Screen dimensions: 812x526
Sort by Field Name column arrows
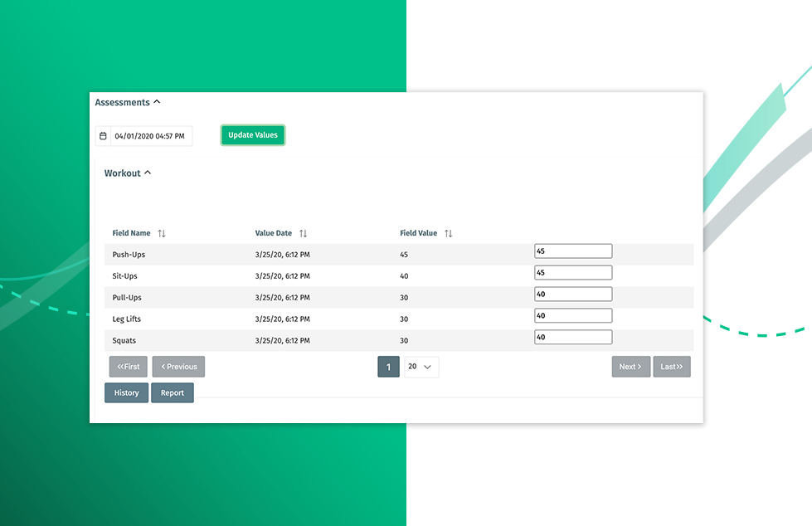(162, 234)
